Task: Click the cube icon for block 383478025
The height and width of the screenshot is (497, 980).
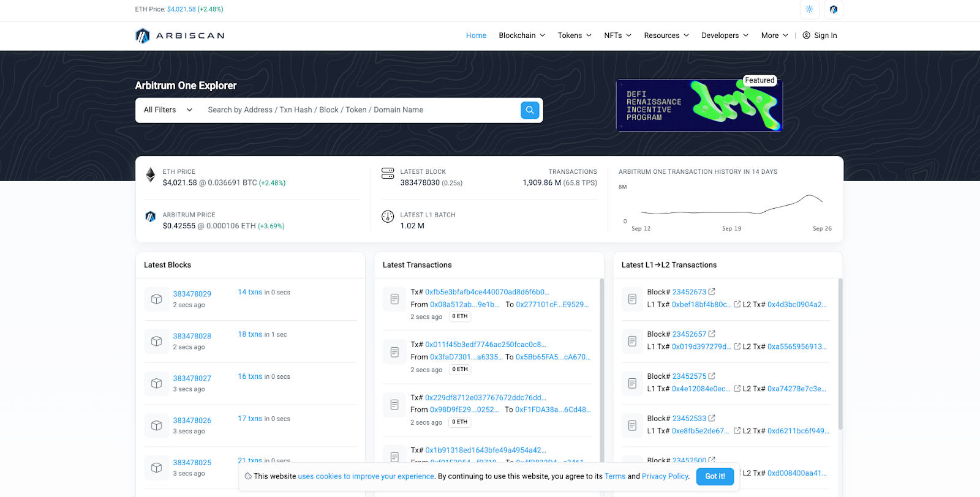Action: (157, 468)
